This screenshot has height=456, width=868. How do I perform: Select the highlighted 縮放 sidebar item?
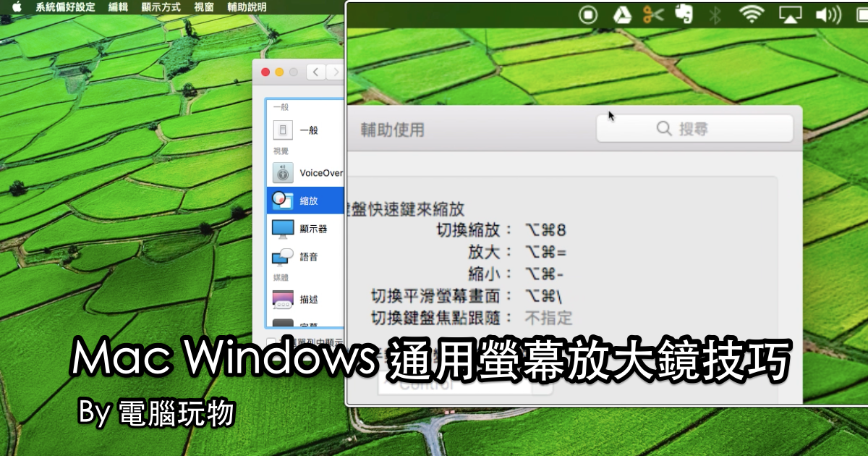point(305,200)
